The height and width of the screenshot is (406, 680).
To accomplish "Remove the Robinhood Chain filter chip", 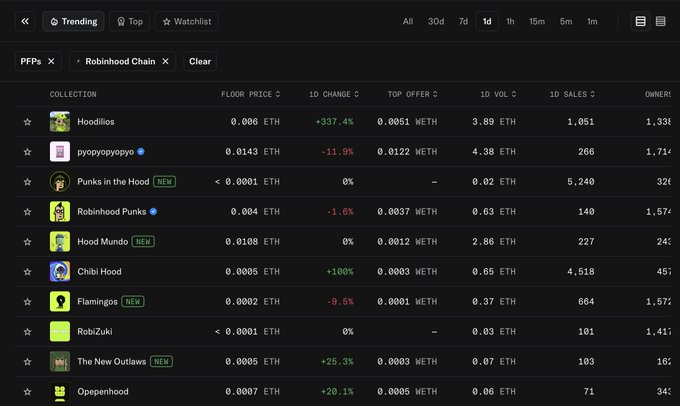I will click(x=165, y=61).
